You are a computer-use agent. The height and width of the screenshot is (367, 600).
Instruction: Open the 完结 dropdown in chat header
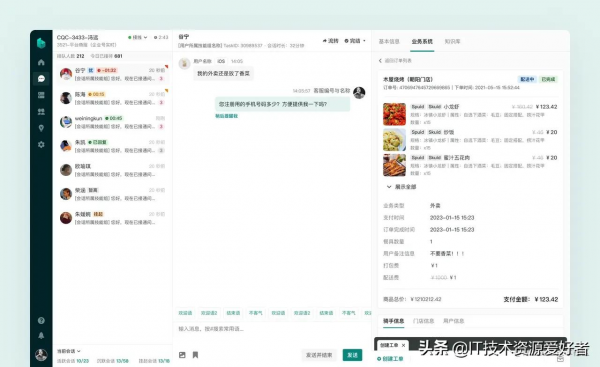[x=355, y=41]
